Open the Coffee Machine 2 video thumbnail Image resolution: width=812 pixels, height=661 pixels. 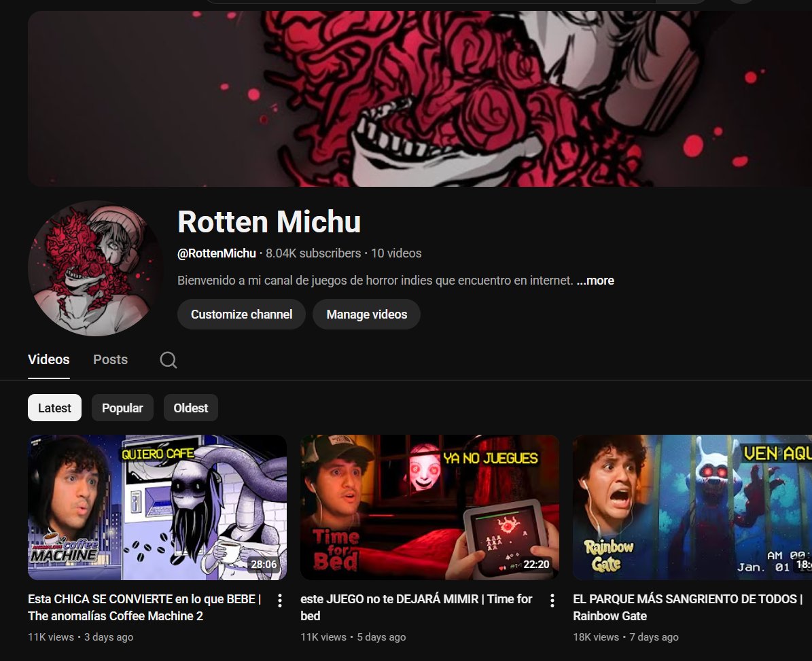(157, 507)
